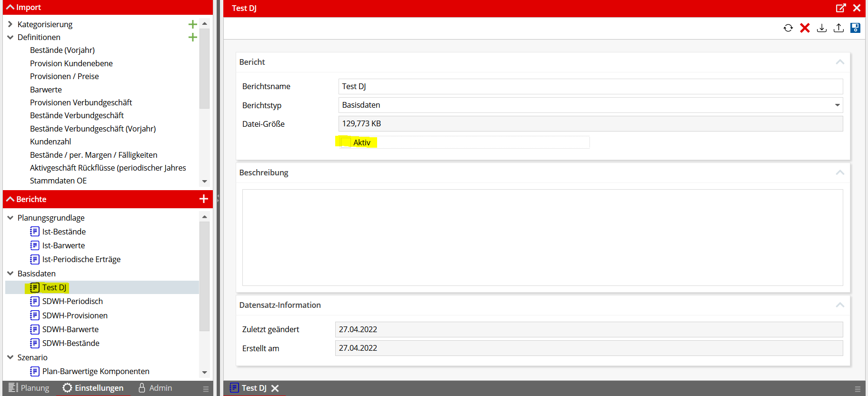This screenshot has width=868, height=396.
Task: Collapse the Szenario tree node
Action: (10, 357)
